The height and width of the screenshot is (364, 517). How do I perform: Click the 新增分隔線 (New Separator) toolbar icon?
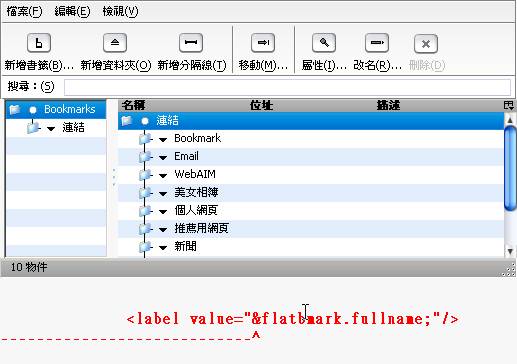(191, 43)
